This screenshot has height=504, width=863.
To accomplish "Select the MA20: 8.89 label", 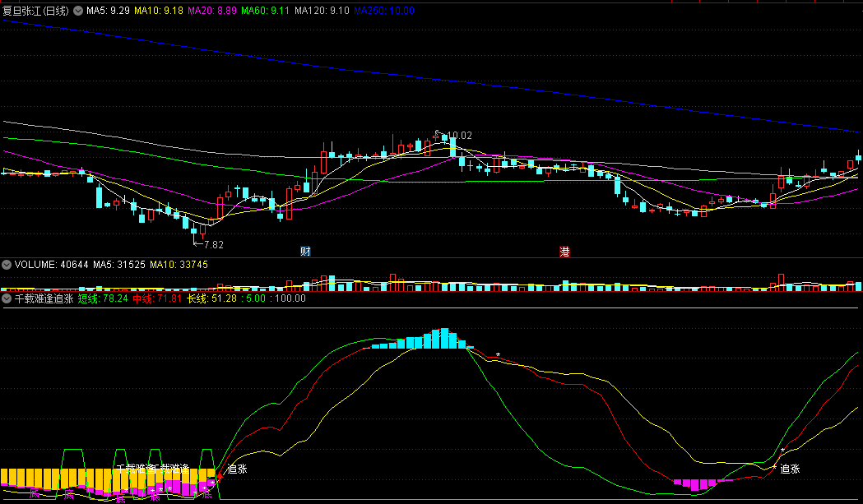I will click(x=212, y=11).
